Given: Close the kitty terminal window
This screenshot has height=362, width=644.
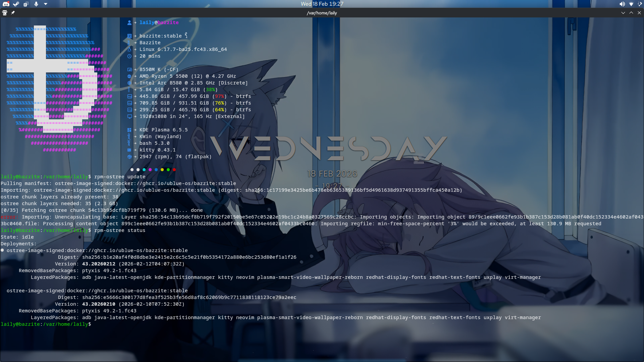Looking at the screenshot, I should coord(639,13).
